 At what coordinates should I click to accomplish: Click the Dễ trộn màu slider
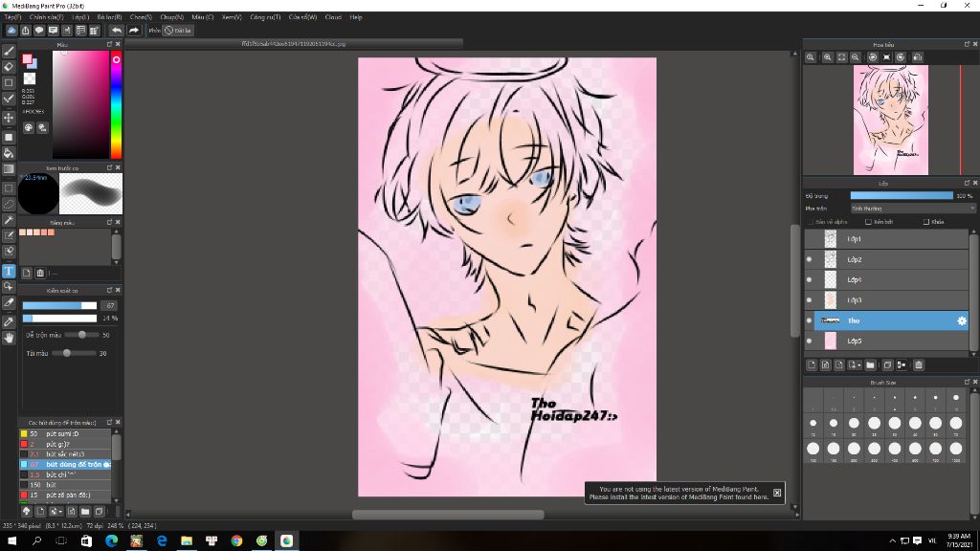tap(81, 335)
